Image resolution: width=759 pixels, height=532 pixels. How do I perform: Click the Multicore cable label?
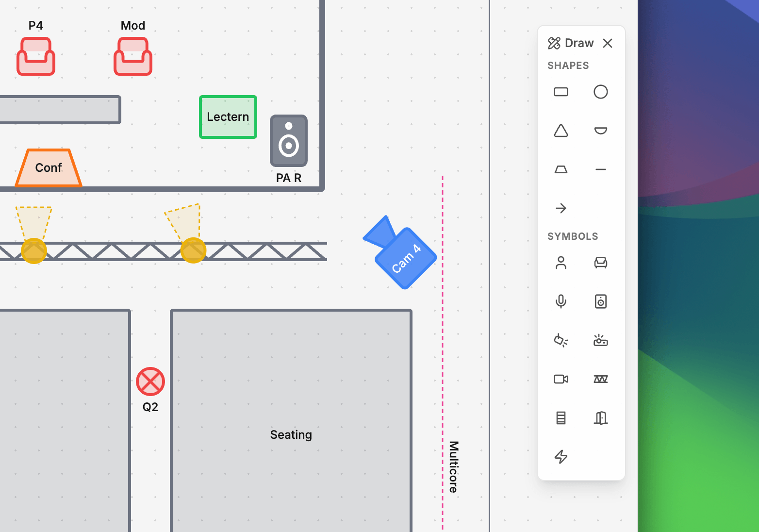(x=454, y=467)
